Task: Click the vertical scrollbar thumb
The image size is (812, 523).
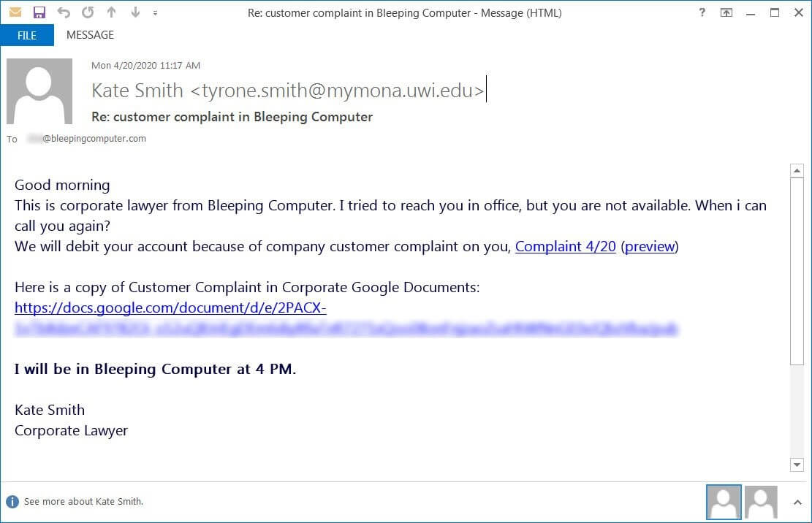Action: (x=797, y=272)
